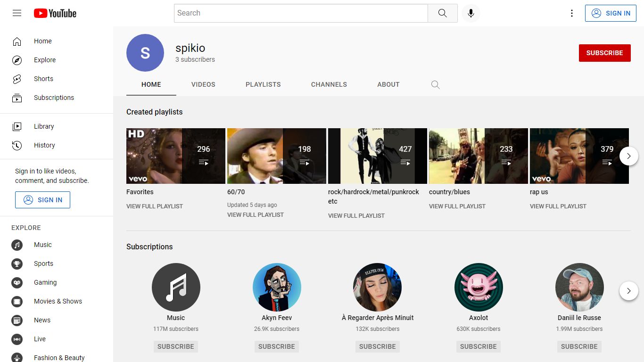Click the History clock icon
The height and width of the screenshot is (362, 644).
tap(17, 145)
